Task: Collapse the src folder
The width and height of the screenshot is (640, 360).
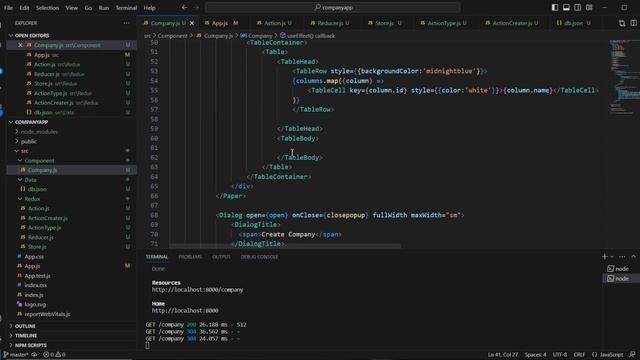Action: click(x=24, y=151)
